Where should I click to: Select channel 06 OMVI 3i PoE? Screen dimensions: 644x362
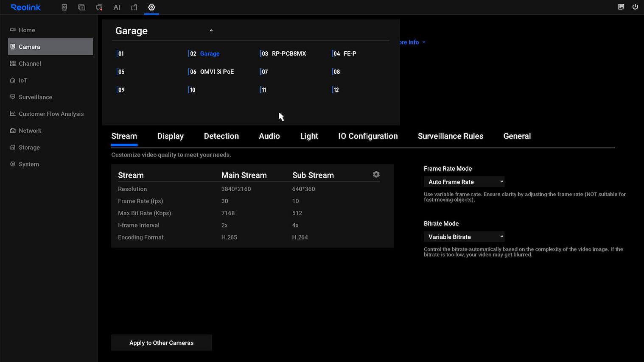click(x=211, y=72)
